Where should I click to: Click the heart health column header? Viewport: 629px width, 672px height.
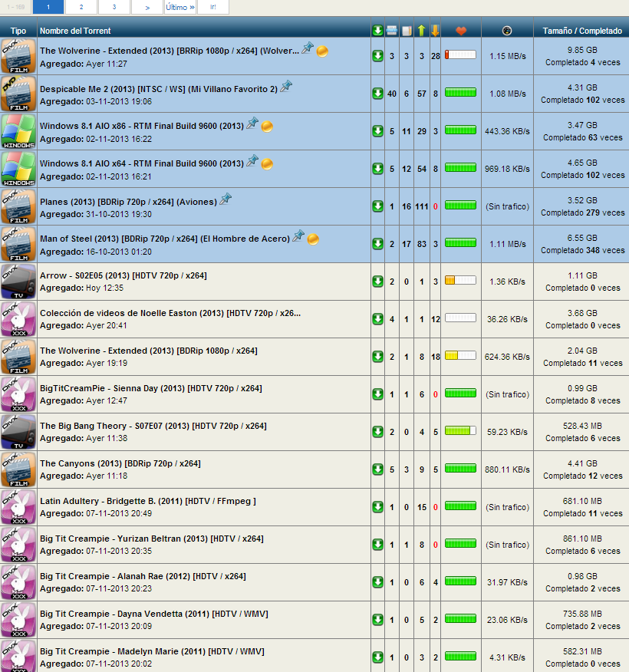(461, 31)
